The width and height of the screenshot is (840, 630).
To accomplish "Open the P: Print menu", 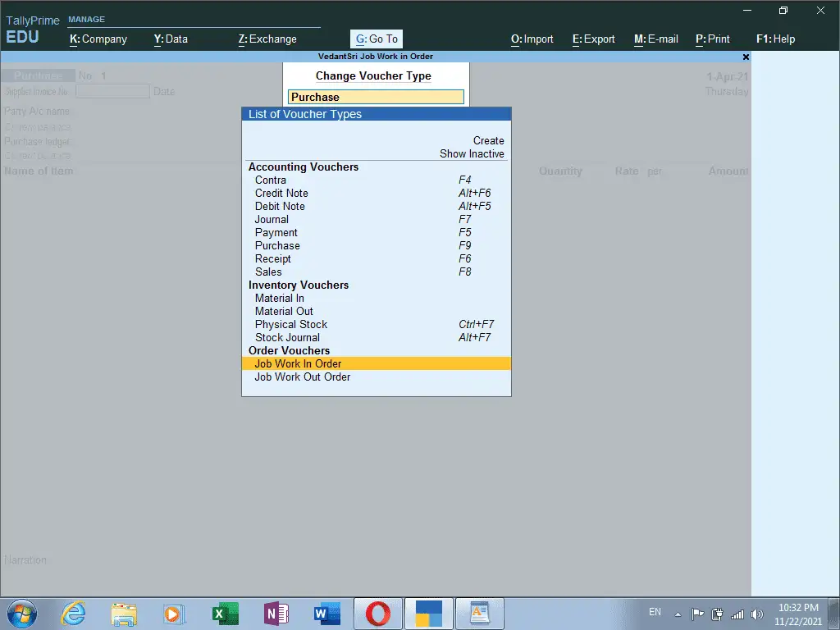I will coord(713,39).
